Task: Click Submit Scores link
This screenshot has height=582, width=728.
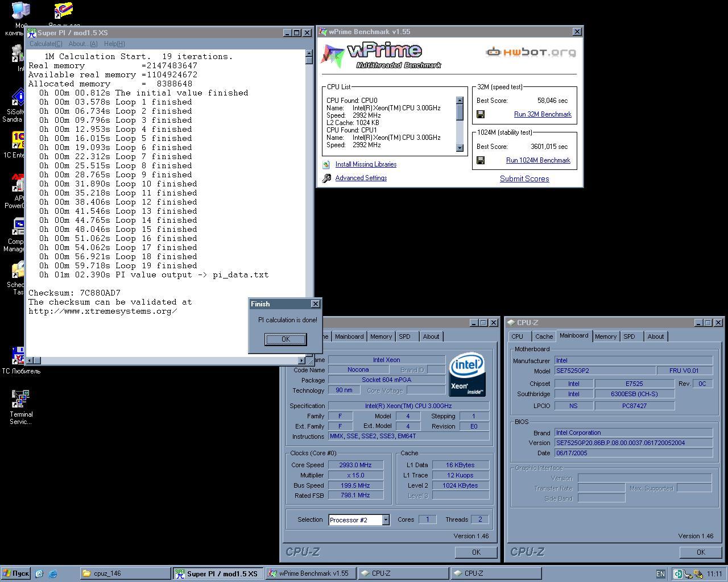Action: [x=524, y=178]
